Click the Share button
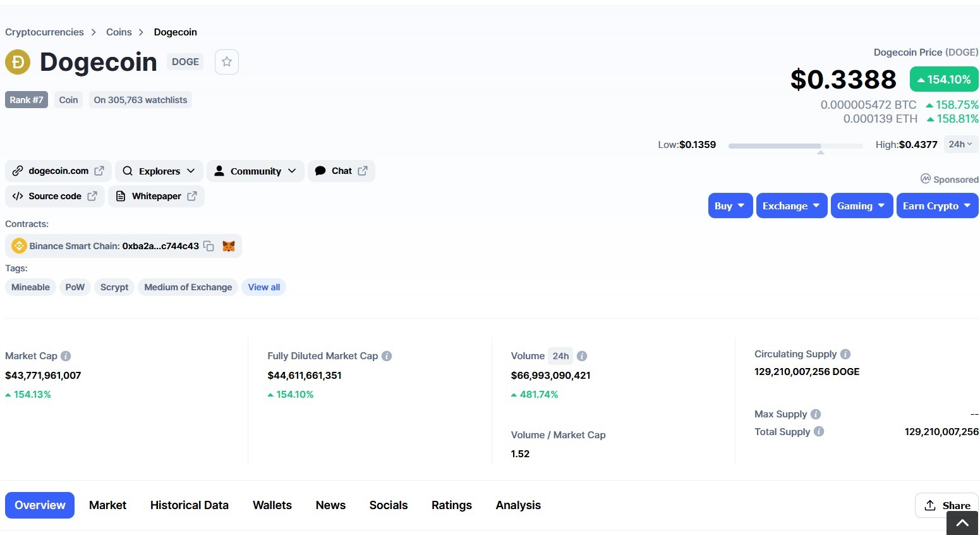Image resolution: width=980 pixels, height=535 pixels. coord(947,505)
